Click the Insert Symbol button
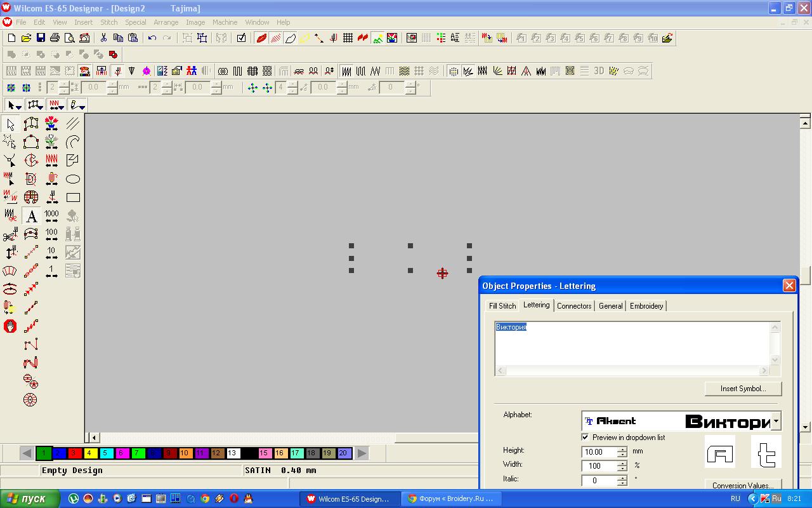812x508 pixels. (x=742, y=389)
